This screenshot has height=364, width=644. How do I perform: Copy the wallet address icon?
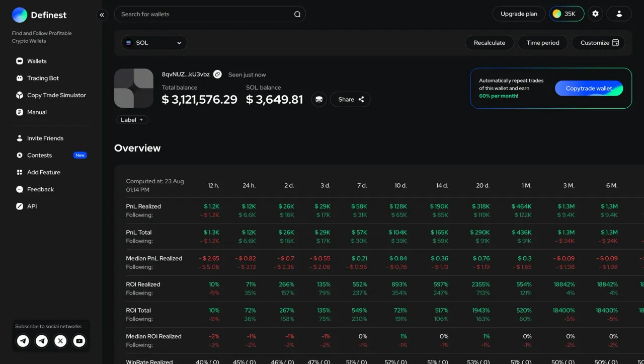click(217, 74)
